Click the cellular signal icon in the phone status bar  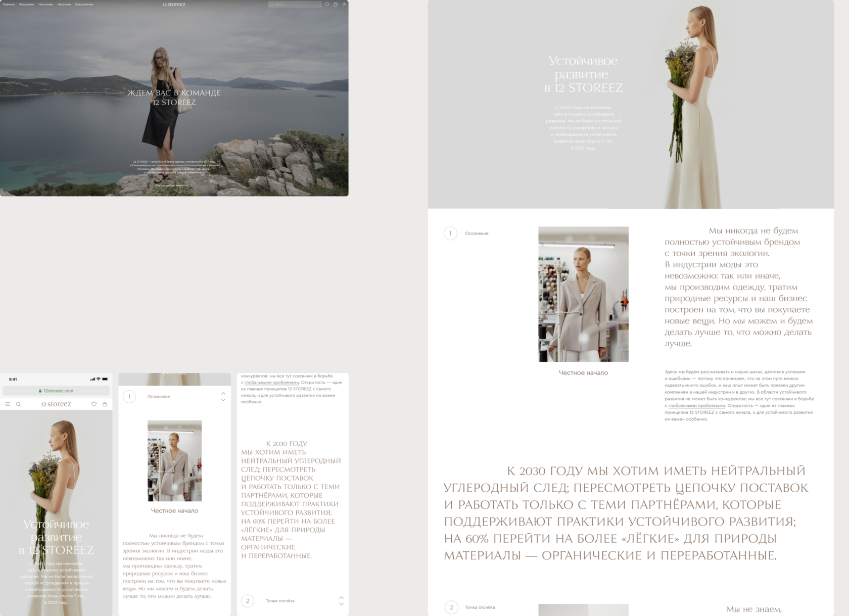92,379
